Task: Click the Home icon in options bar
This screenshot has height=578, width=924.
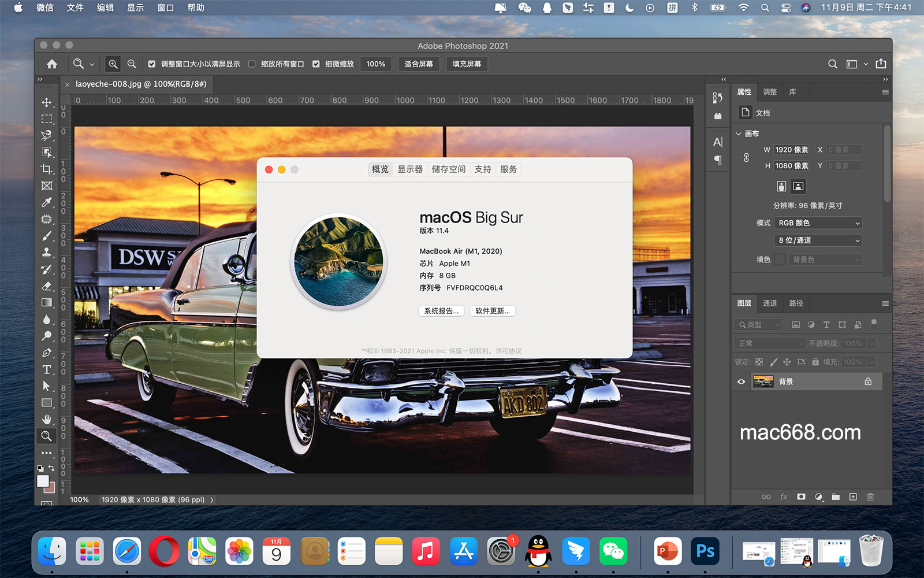Action: (x=52, y=64)
